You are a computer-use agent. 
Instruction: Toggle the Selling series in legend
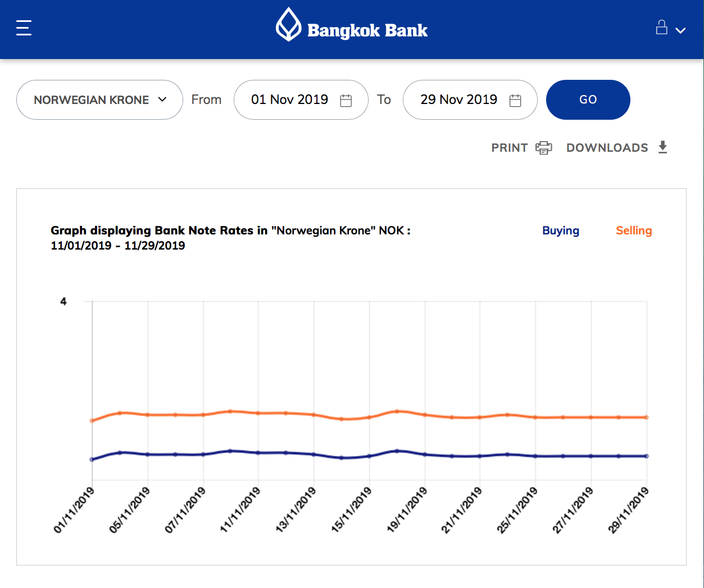pos(633,230)
